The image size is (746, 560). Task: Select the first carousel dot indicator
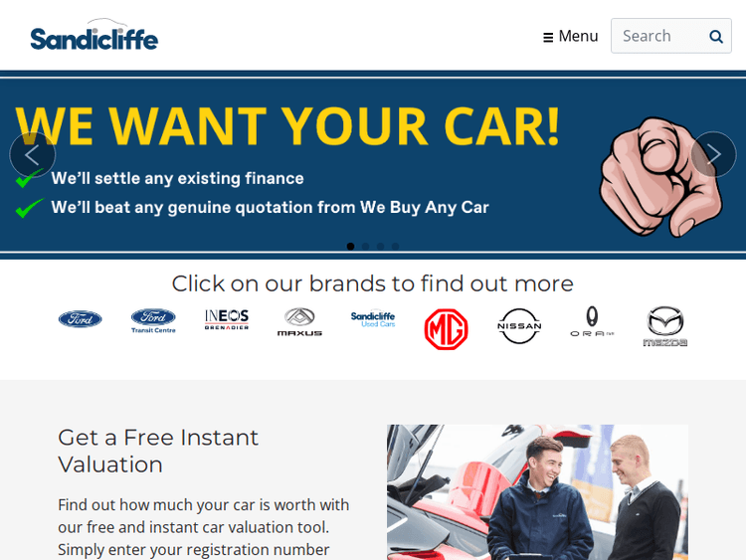click(351, 246)
